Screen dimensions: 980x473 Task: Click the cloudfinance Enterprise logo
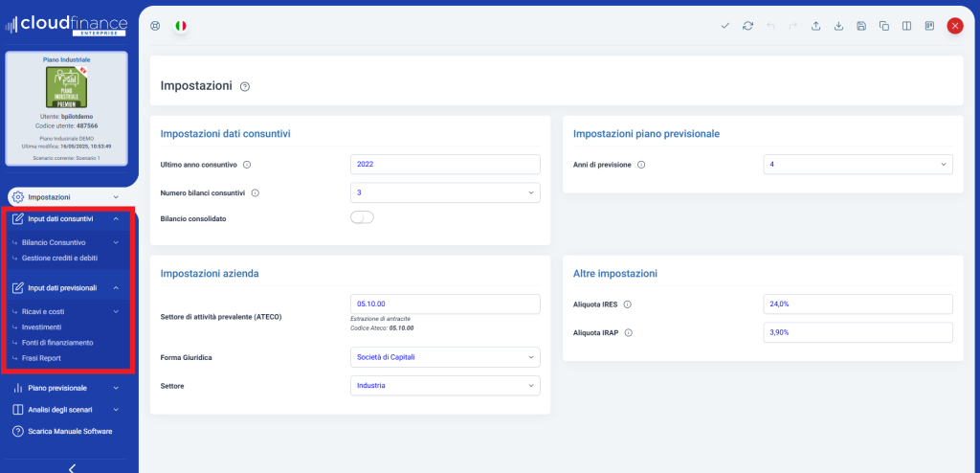point(66,25)
